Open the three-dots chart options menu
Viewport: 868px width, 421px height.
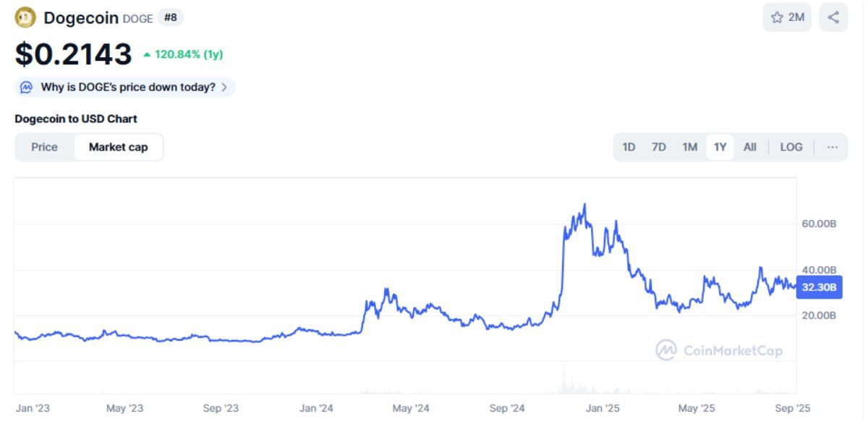coord(833,148)
